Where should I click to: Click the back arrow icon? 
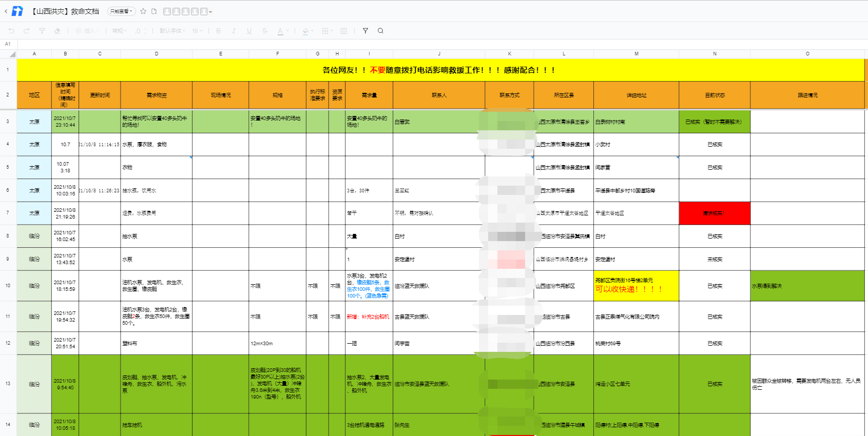pos(6,11)
